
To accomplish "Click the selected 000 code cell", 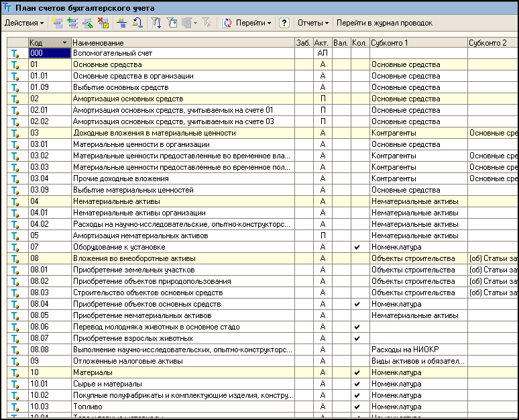I will point(50,53).
